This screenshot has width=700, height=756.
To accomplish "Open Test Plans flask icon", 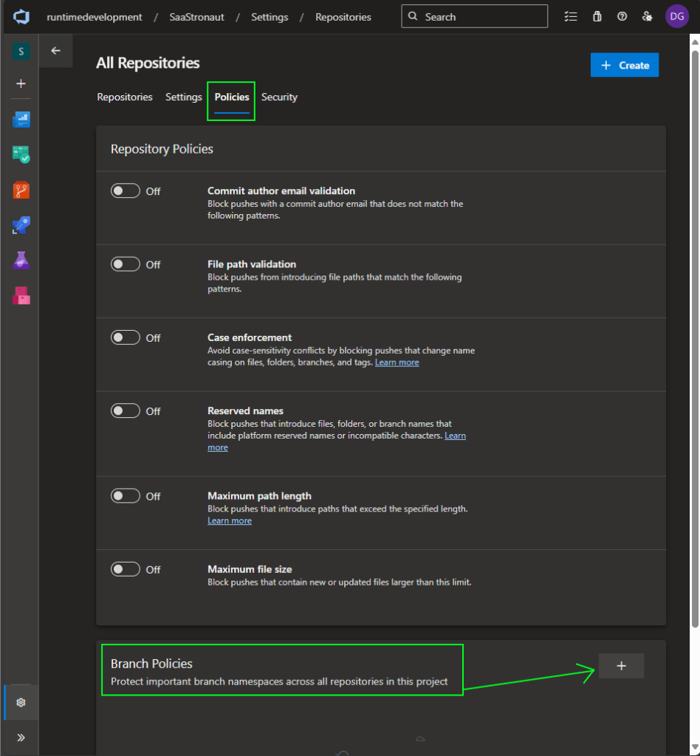I will coord(21,260).
